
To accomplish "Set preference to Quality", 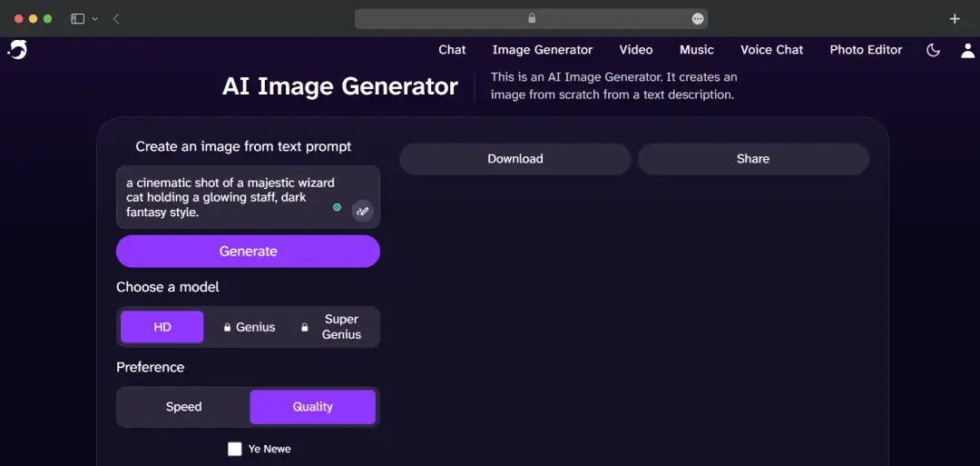I will click(312, 407).
